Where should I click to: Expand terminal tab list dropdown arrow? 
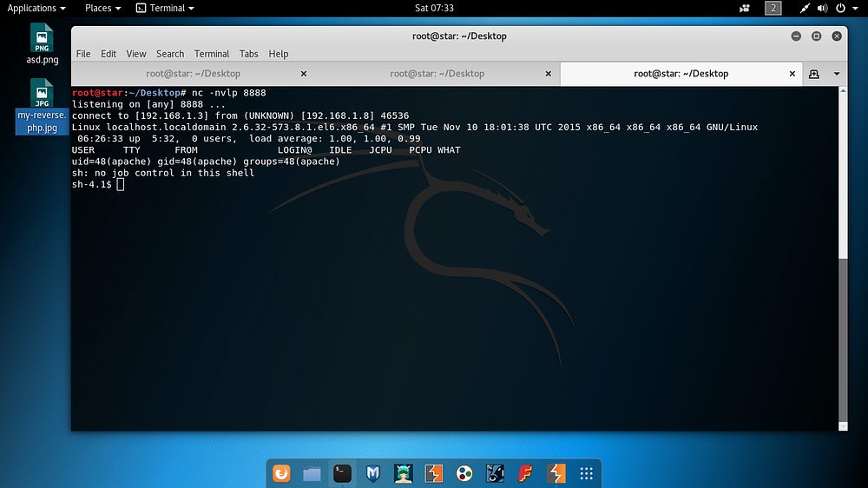837,74
